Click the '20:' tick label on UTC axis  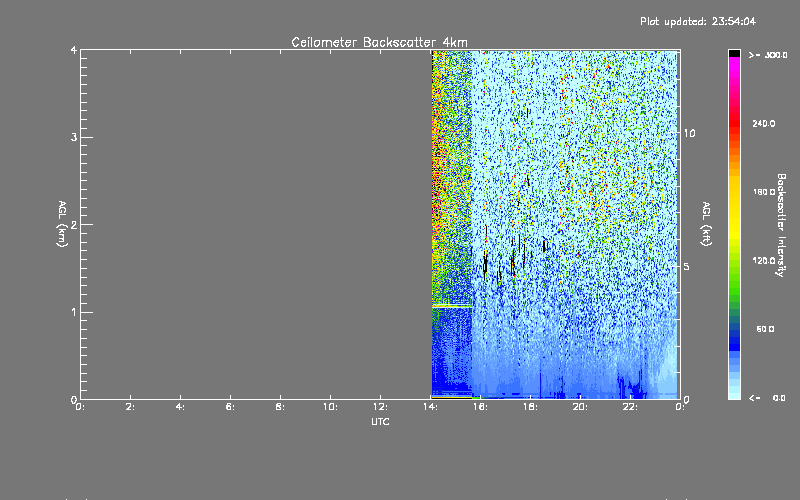pos(580,407)
